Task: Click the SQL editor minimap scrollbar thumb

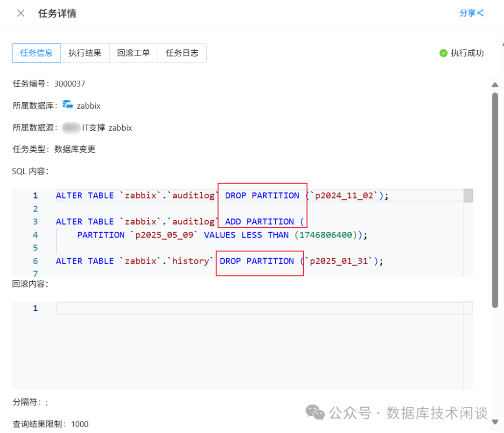Action: click(x=469, y=196)
